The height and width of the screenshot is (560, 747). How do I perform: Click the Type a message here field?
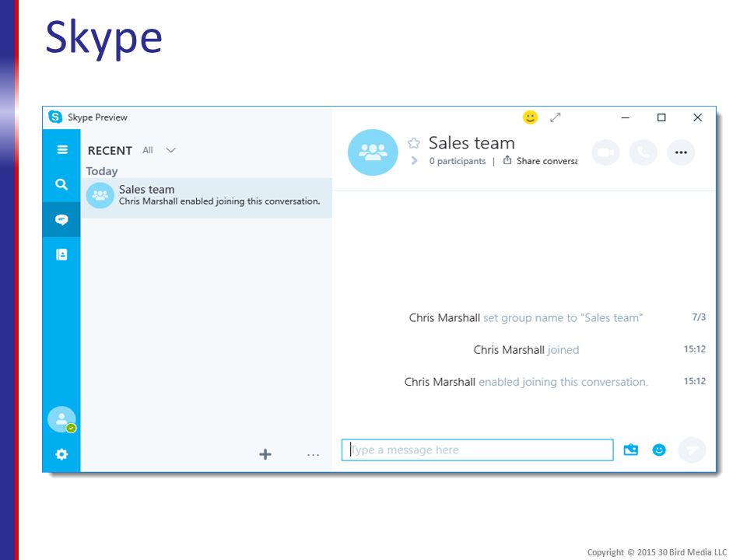point(477,450)
